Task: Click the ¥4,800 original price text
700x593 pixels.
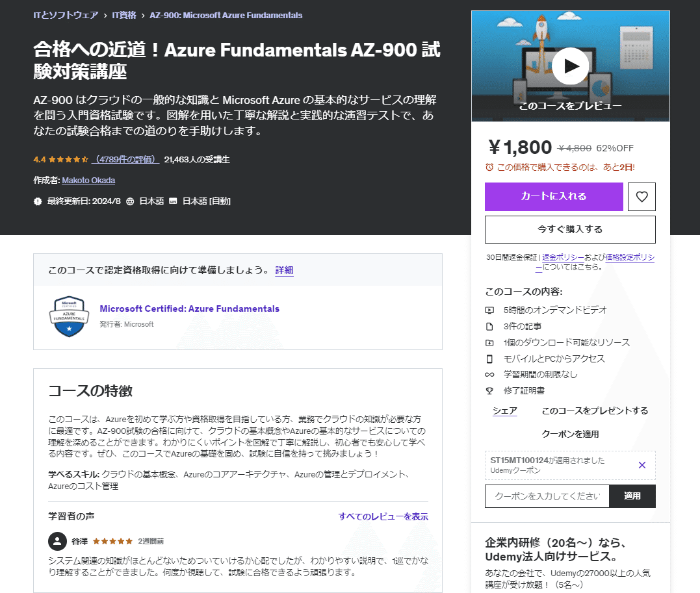Action: pos(575,148)
